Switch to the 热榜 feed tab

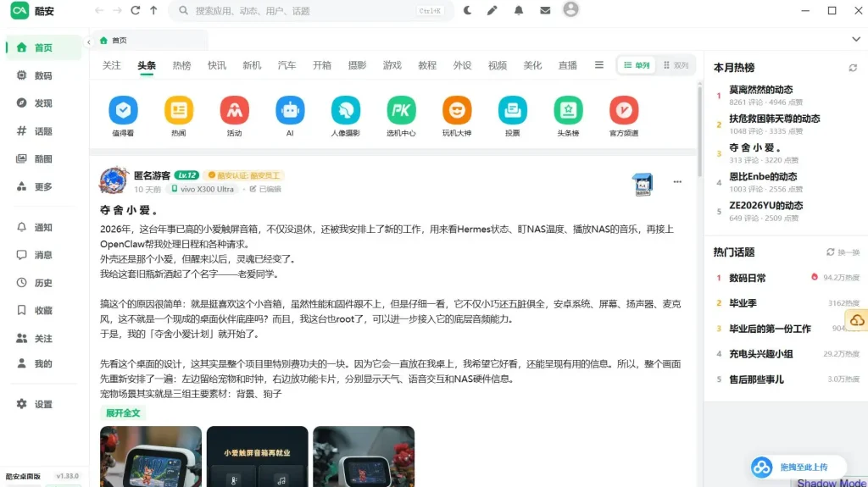(x=181, y=65)
